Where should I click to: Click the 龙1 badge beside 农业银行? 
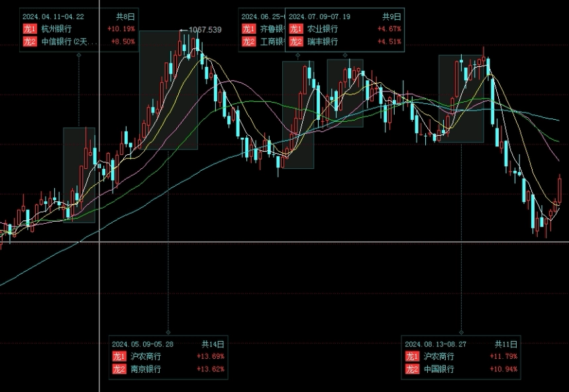tap(295, 29)
